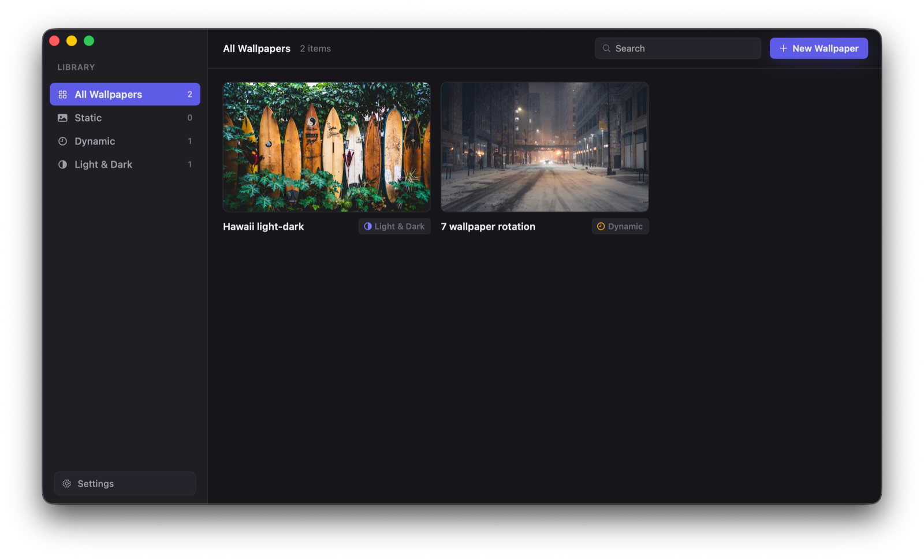
Task: Click the Dynamic tag under 7 wallpaper rotation
Action: 620,226
